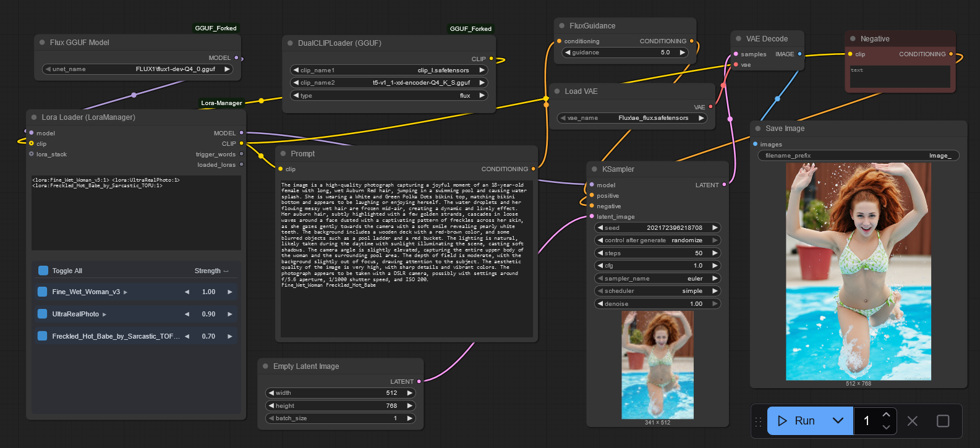Collapse the KSampler node via its title dot
This screenshot has height=448, width=980.
[594, 169]
